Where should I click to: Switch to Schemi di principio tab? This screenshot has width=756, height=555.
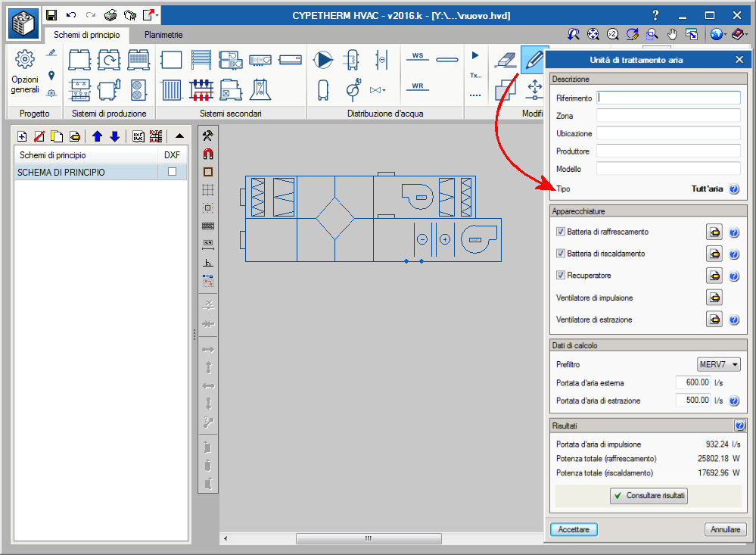point(87,35)
